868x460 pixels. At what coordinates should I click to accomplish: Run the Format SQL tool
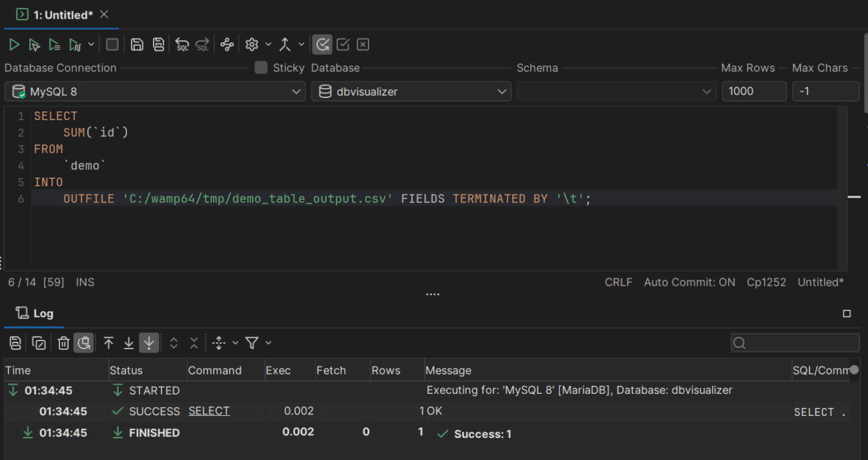click(x=226, y=44)
